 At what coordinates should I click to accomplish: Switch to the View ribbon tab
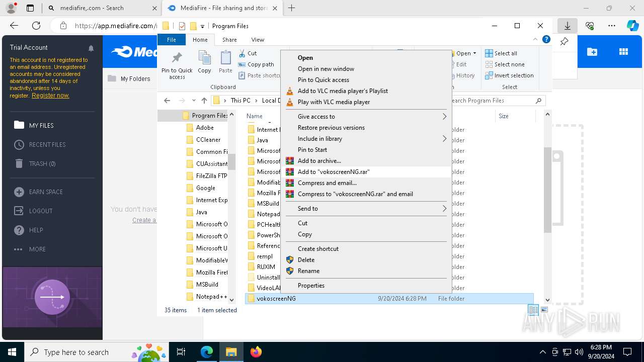258,40
